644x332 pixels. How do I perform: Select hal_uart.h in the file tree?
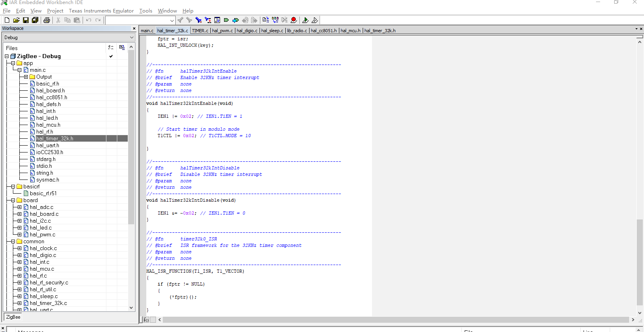pos(48,146)
